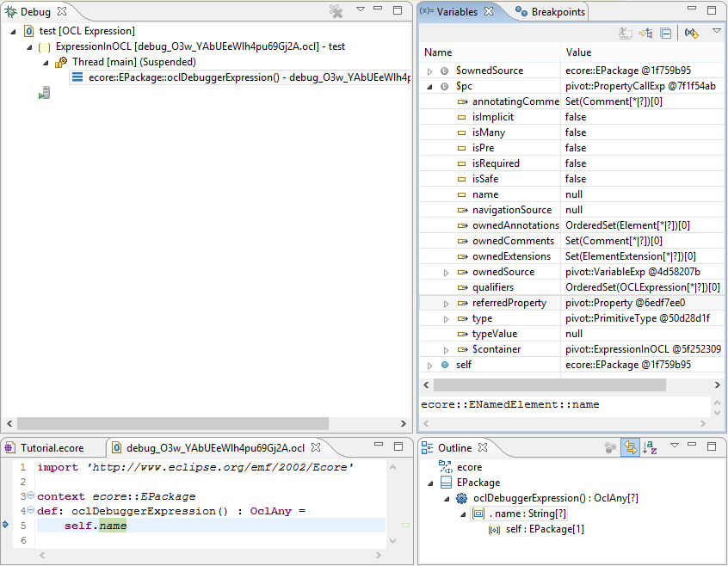Click right arrow of Variables horizontal scrollbar
The width and height of the screenshot is (728, 566).
point(718,385)
